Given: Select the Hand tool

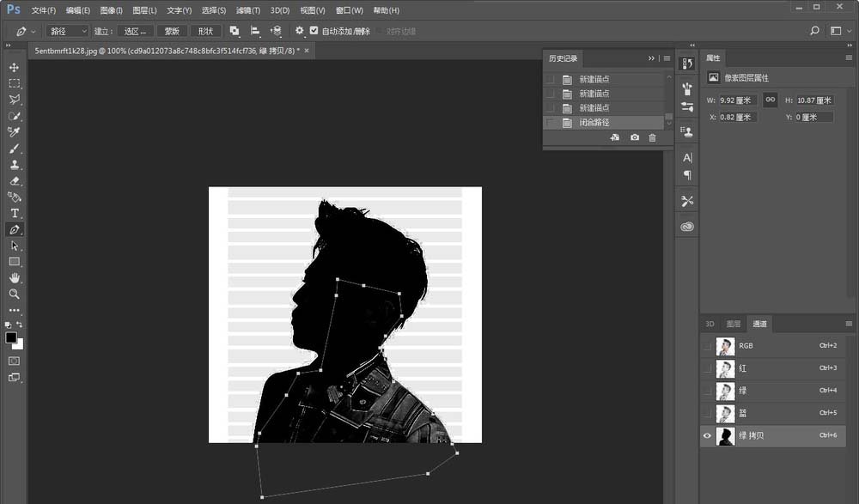Looking at the screenshot, I should (14, 278).
